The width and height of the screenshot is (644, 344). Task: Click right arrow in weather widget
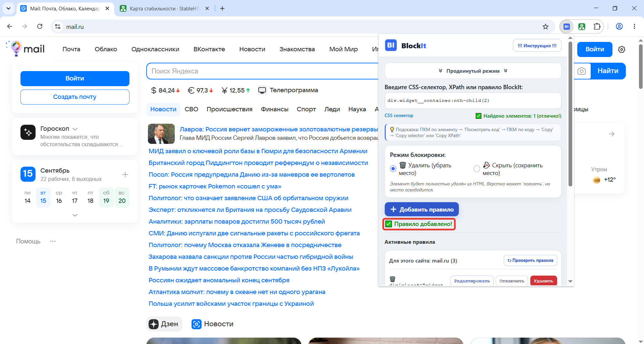click(612, 134)
